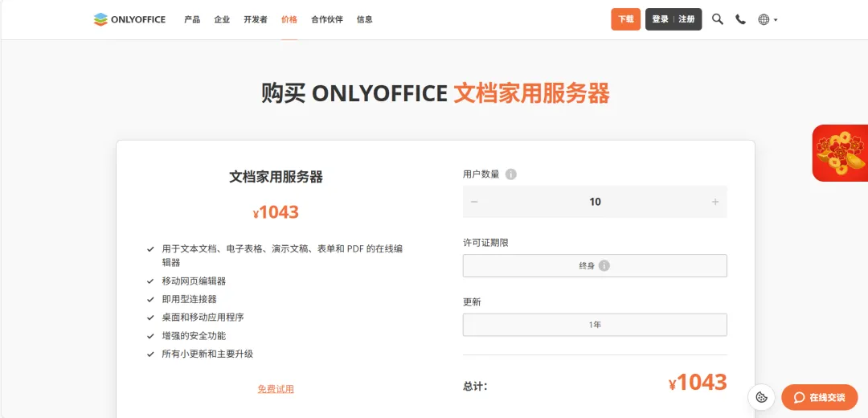
Task: Click the info icon next to 用户数量
Action: 511,174
